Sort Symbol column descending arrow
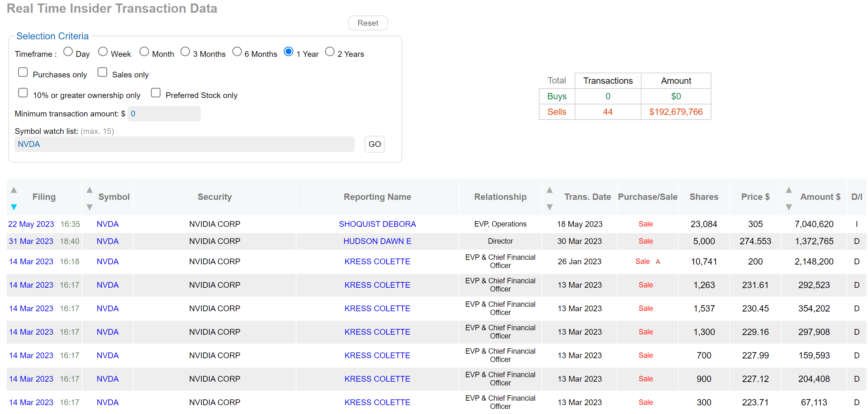Screen dimensions: 868x414 (90, 207)
